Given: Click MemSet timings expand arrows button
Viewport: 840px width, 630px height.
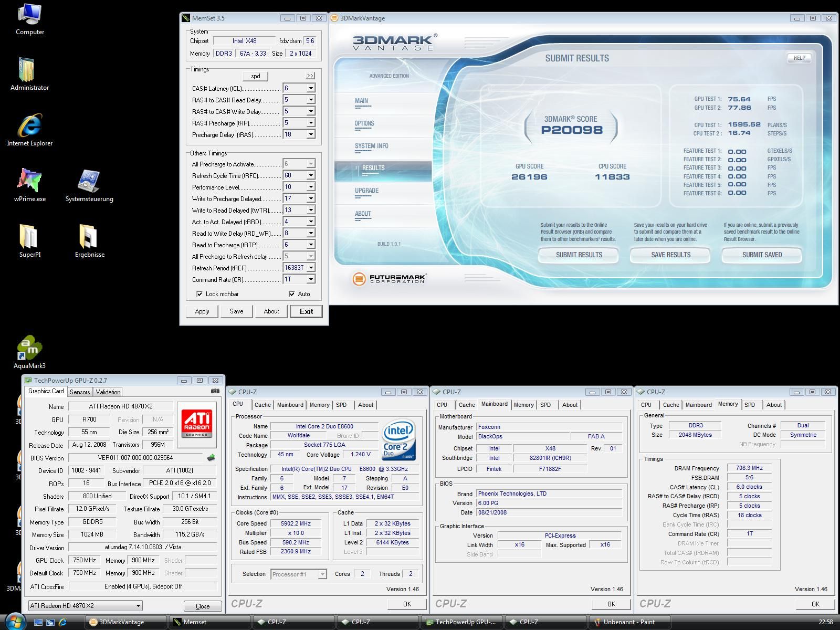Looking at the screenshot, I should click(310, 76).
